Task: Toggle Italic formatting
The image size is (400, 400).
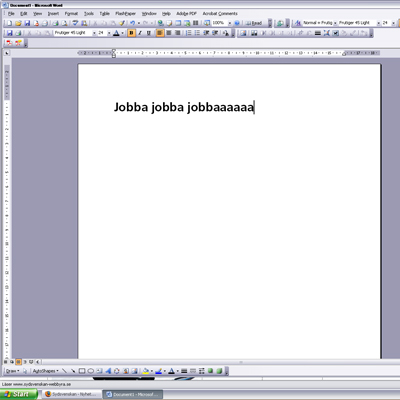Action: [140, 33]
